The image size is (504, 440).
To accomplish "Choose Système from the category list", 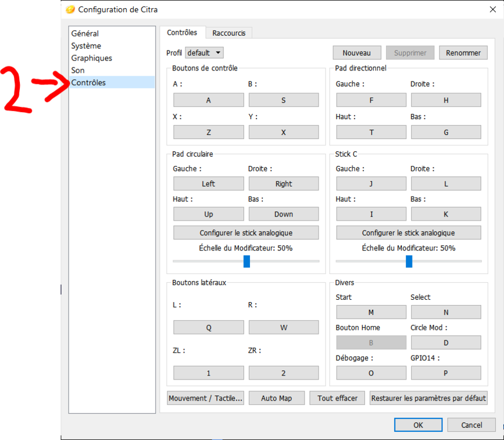I will (86, 46).
